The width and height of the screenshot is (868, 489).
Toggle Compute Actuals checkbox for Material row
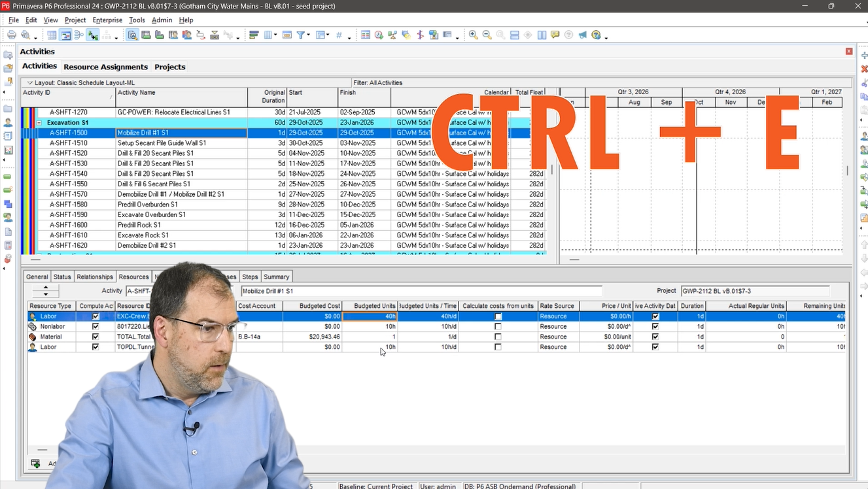pos(95,337)
